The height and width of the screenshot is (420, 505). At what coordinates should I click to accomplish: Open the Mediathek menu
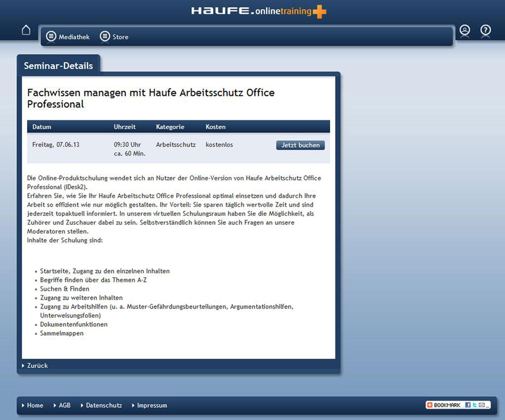coord(68,37)
